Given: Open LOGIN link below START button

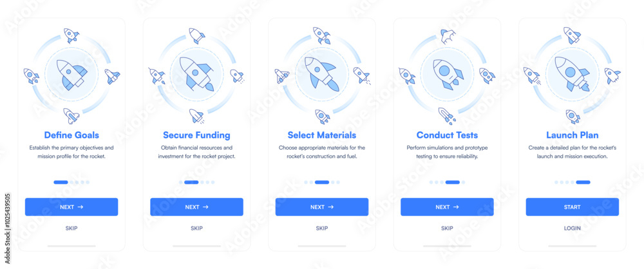Looking at the screenshot, I should pos(573,228).
